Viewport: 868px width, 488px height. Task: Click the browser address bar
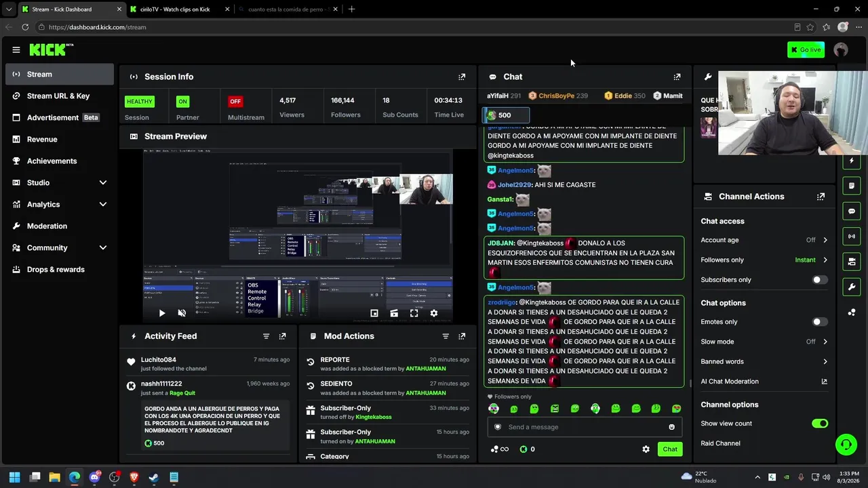[x=414, y=27]
